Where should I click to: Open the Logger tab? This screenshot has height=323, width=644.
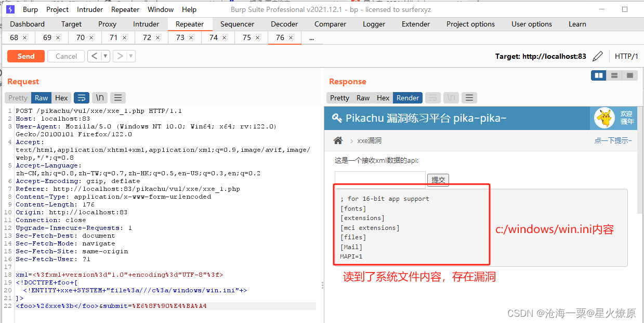(374, 24)
